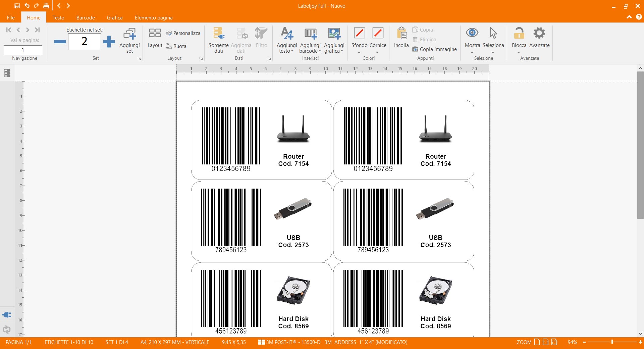Click the Undo arrow icon

27,6
